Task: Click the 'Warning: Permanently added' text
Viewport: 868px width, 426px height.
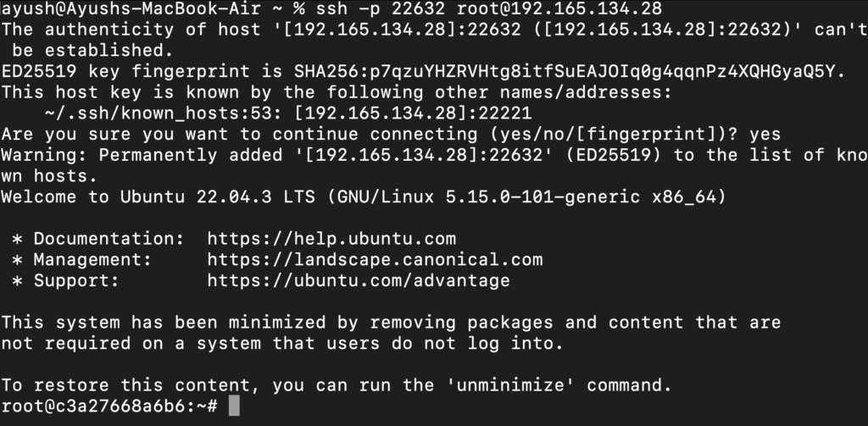Action: (132, 156)
